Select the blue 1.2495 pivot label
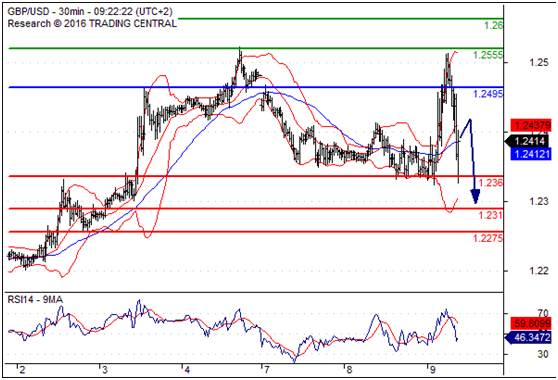The width and height of the screenshot is (558, 380). tap(488, 94)
